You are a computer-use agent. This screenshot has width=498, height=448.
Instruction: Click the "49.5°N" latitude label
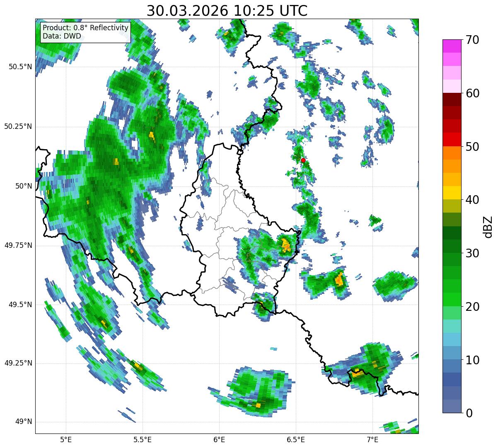tap(20, 305)
